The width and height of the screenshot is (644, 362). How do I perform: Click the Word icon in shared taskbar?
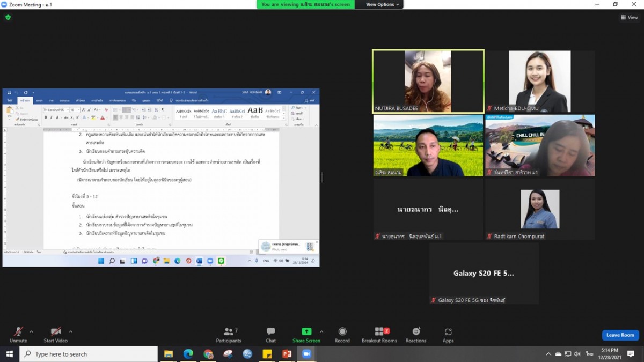199,261
